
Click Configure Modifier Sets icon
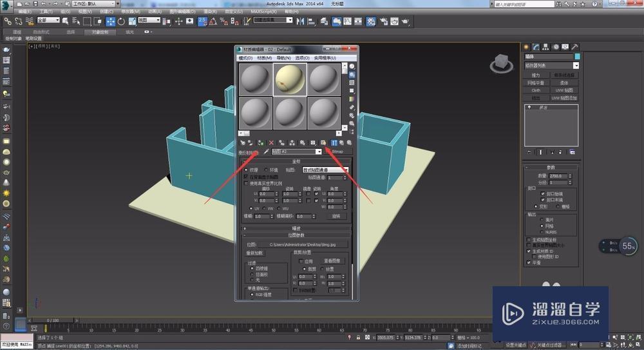click(x=572, y=152)
